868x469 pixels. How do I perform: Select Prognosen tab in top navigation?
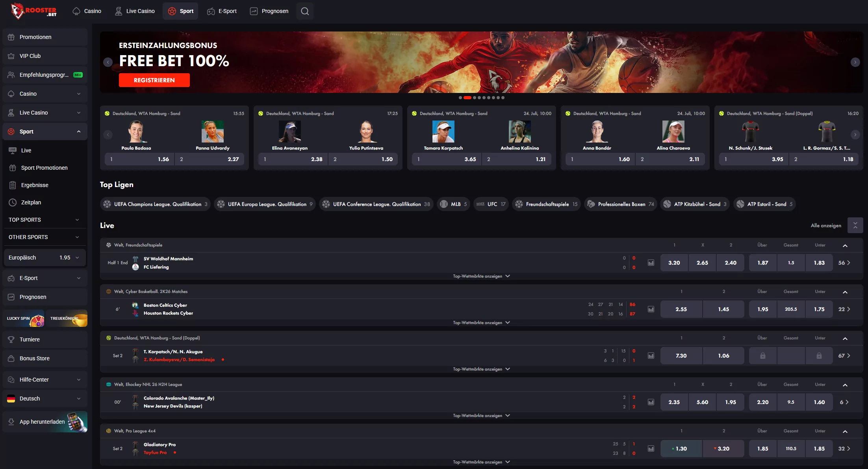click(269, 11)
